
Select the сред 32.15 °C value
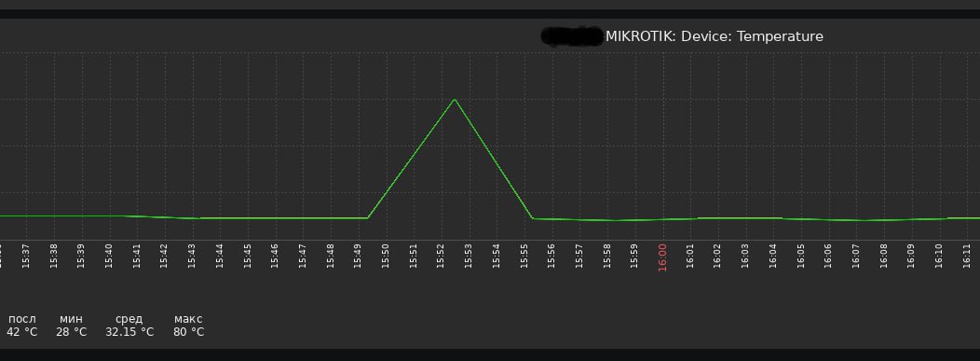coord(129,331)
